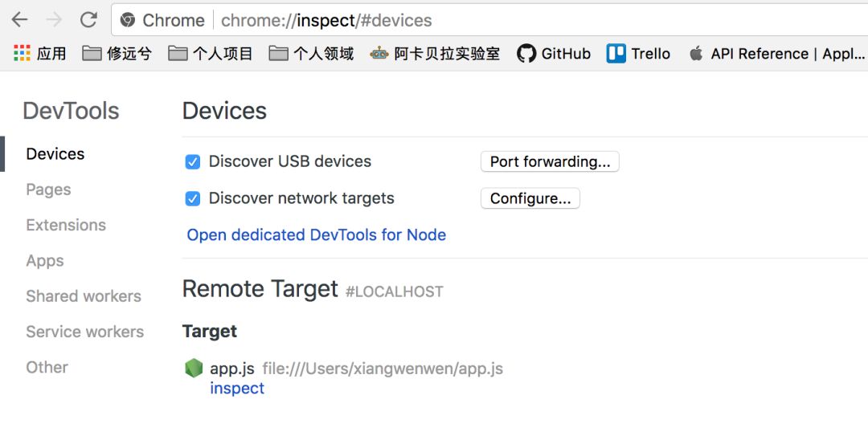The height and width of the screenshot is (444, 868).
Task: Click the browser forward arrow
Action: coord(54,20)
